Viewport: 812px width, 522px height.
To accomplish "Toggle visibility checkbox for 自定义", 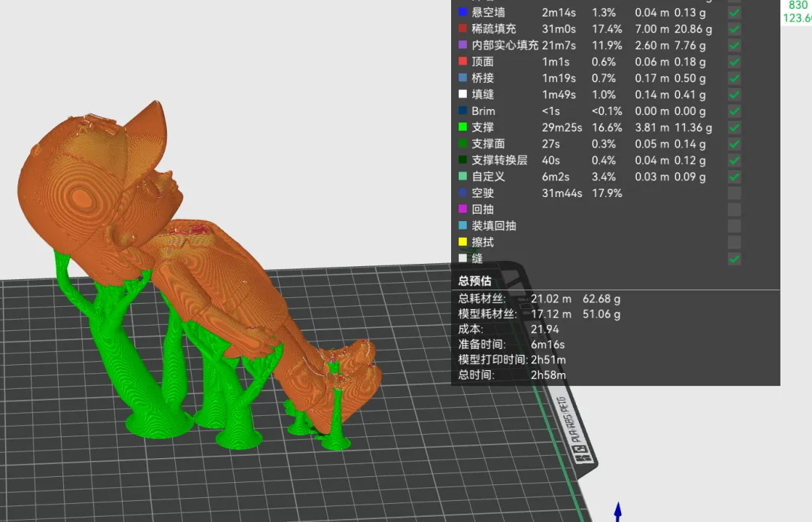I will click(734, 177).
